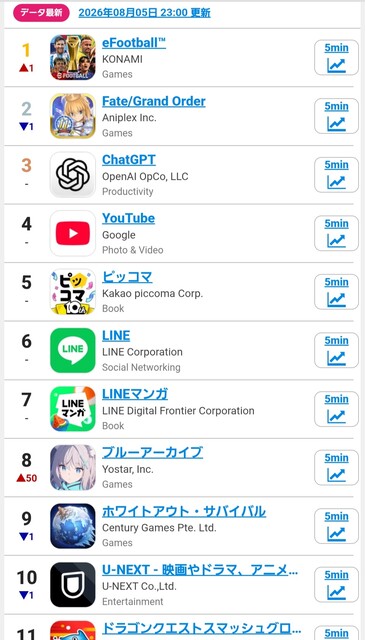This screenshot has height=640, width=365.
Task: Tap the ピッコマ app icon
Action: (73, 292)
